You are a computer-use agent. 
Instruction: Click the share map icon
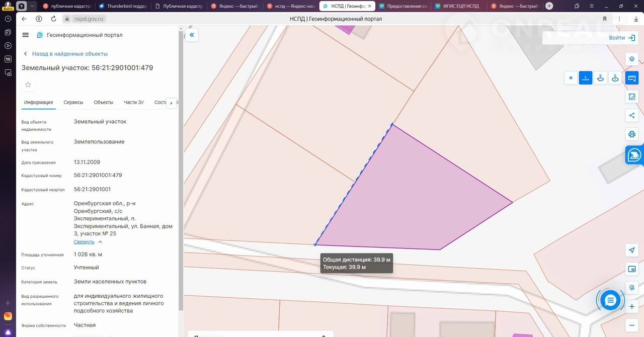pyautogui.click(x=632, y=115)
